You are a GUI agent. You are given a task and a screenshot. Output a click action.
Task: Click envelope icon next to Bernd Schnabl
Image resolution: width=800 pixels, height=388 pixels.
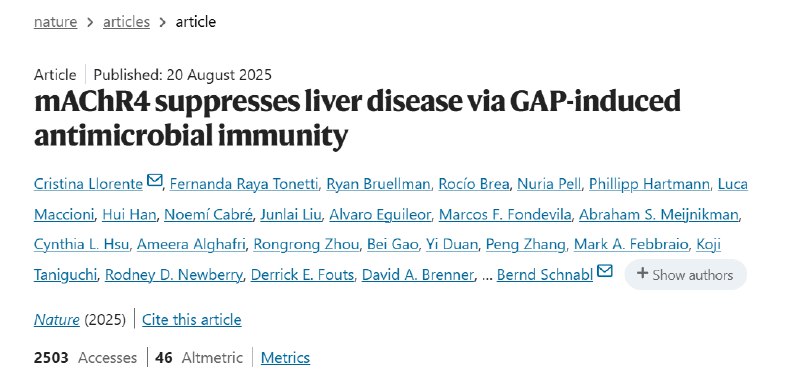[x=605, y=271]
